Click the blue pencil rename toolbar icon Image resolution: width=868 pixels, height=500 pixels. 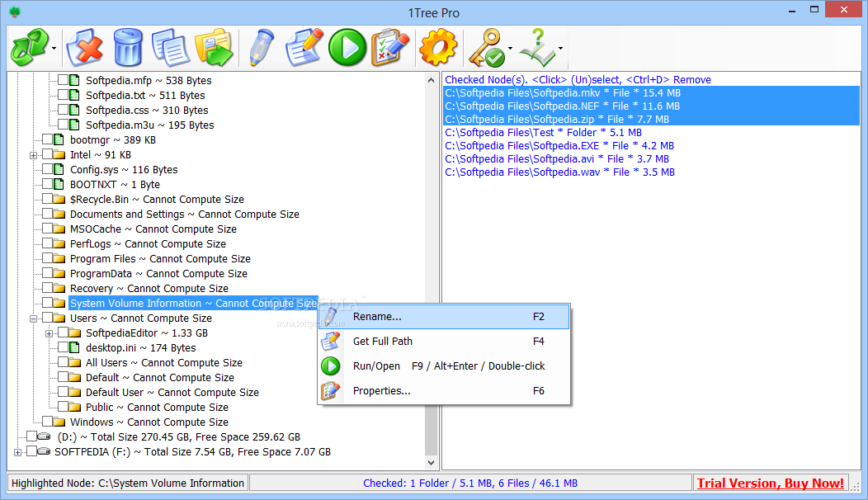point(261,48)
